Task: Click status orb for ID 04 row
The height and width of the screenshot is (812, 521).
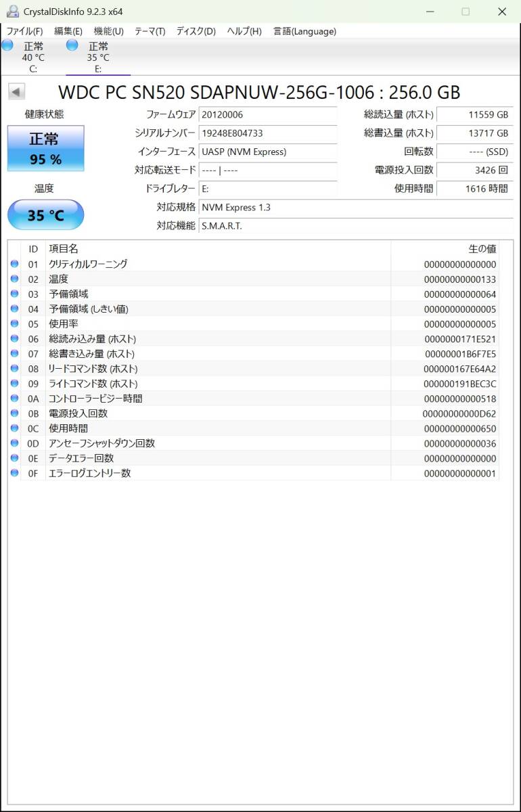Action: click(x=14, y=309)
